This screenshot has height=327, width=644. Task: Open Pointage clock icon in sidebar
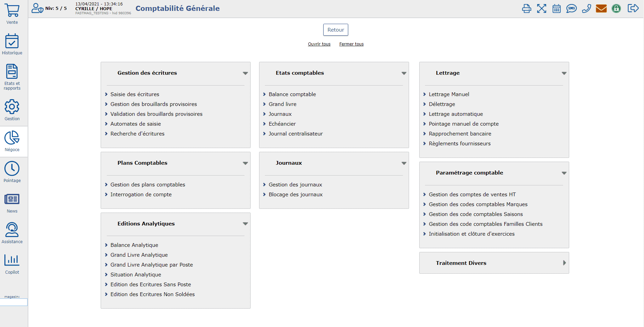(x=12, y=172)
